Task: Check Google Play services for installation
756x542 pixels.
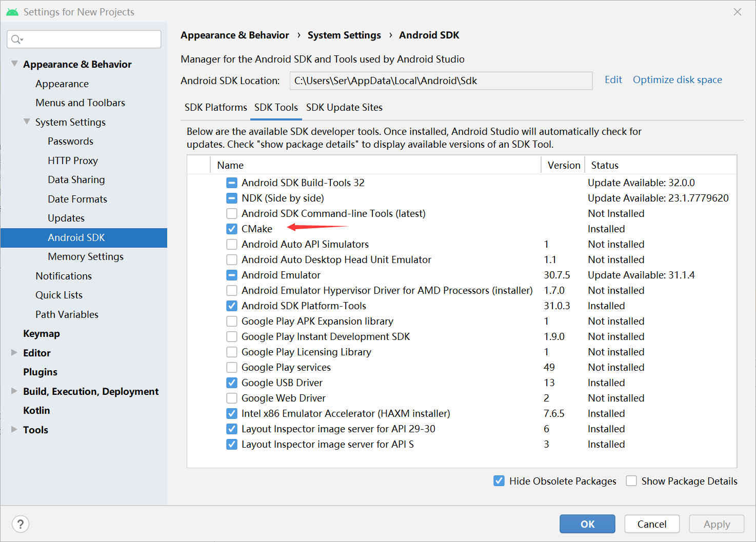Action: (x=232, y=367)
